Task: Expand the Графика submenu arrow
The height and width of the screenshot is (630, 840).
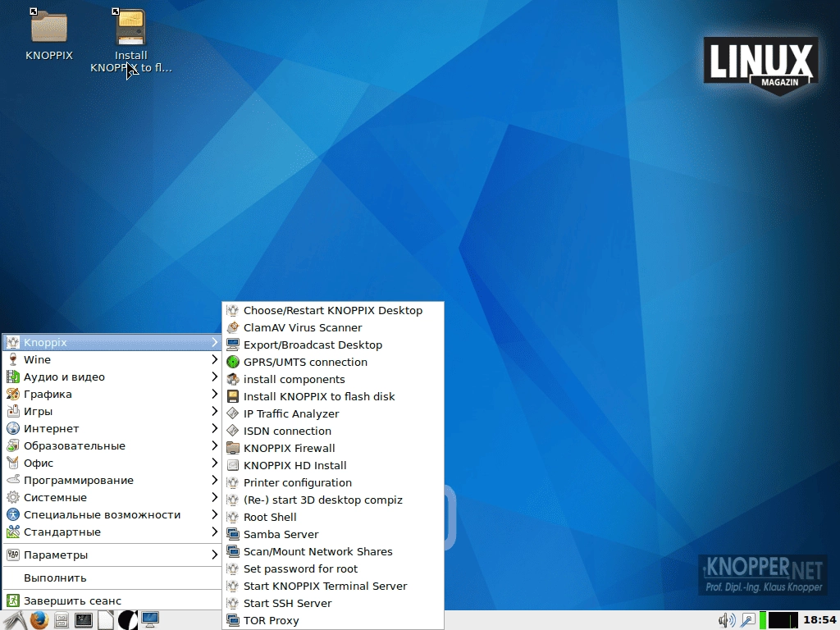Action: [214, 395]
